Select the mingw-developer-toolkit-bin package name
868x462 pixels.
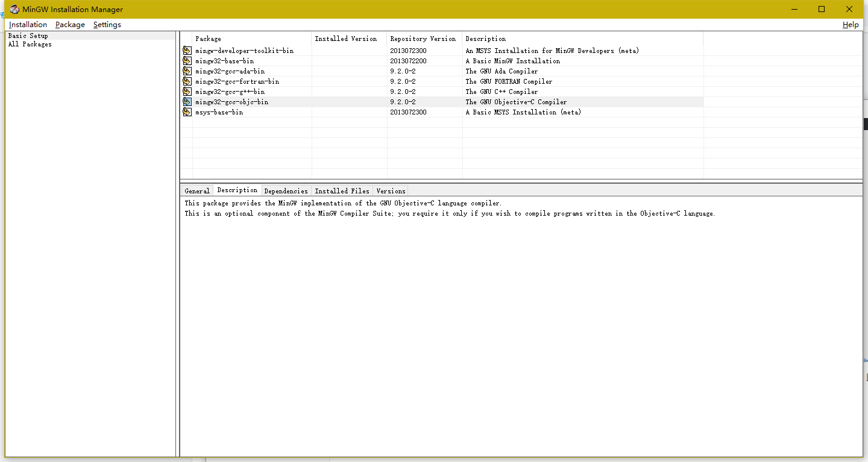point(244,51)
